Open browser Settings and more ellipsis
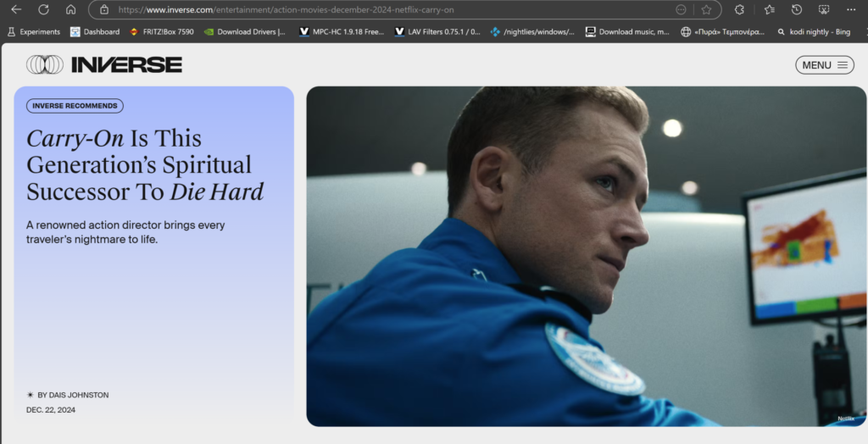 tap(852, 9)
